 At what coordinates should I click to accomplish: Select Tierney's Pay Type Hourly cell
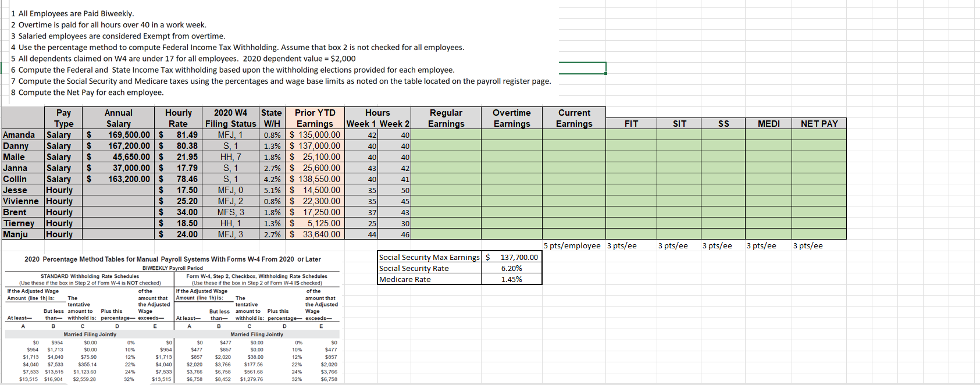click(63, 223)
